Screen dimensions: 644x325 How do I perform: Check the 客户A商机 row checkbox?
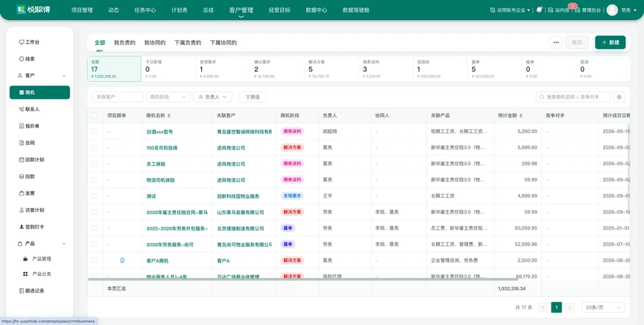pyautogui.click(x=94, y=261)
